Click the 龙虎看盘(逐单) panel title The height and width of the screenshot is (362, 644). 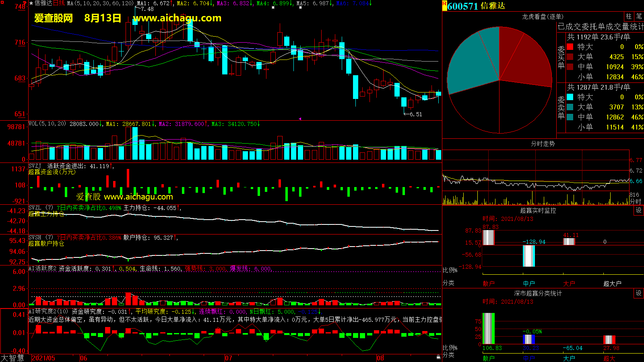pos(543,16)
